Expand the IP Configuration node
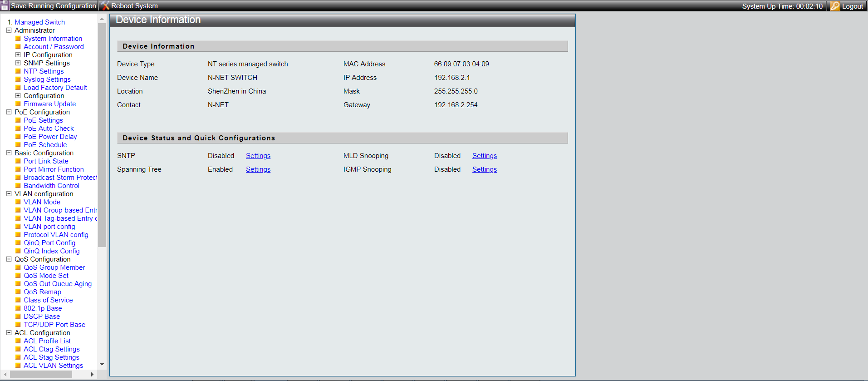The width and height of the screenshot is (868, 381). point(18,55)
